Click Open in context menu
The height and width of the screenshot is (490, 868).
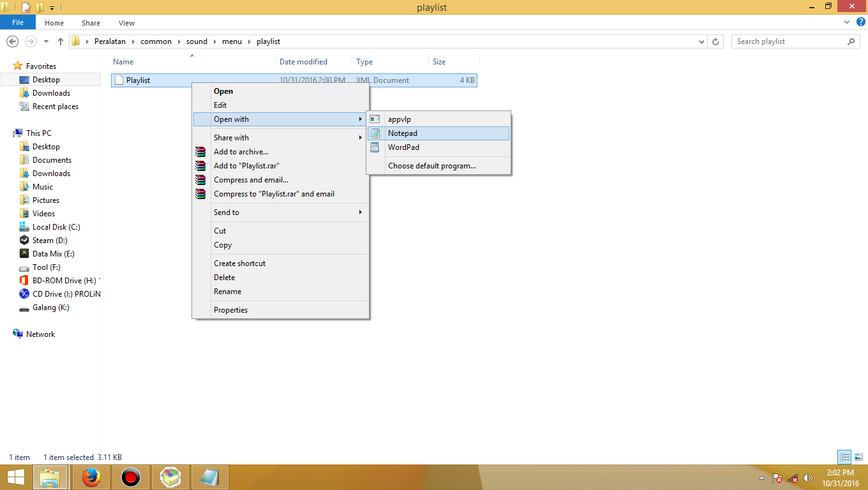(x=281, y=91)
